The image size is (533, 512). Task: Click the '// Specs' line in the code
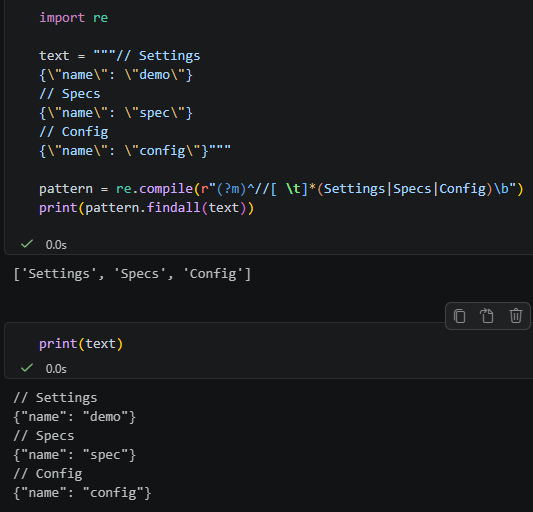click(x=70, y=94)
